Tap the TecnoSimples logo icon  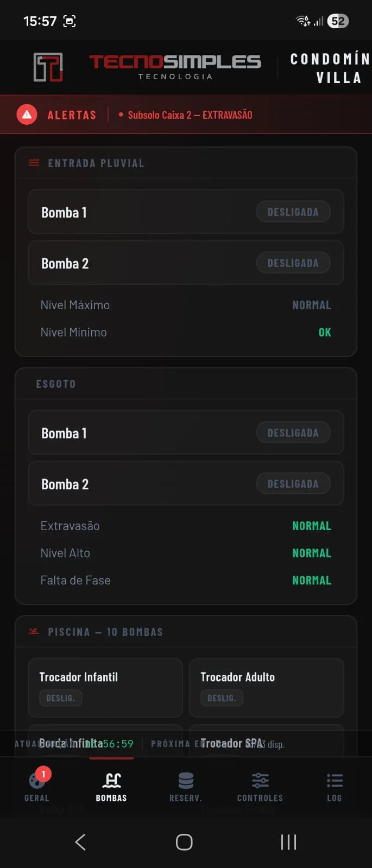pyautogui.click(x=49, y=66)
